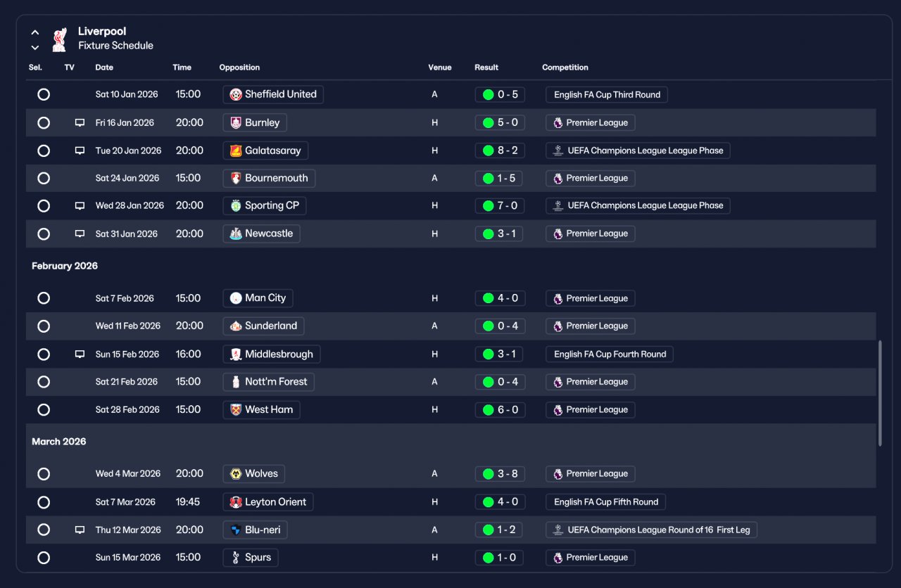This screenshot has width=901, height=588.
Task: Open the Burnley opposition button
Action: click(x=255, y=122)
